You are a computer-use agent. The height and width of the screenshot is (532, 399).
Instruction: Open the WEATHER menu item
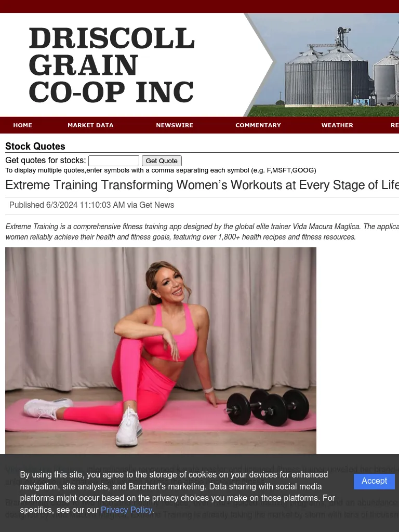point(337,125)
